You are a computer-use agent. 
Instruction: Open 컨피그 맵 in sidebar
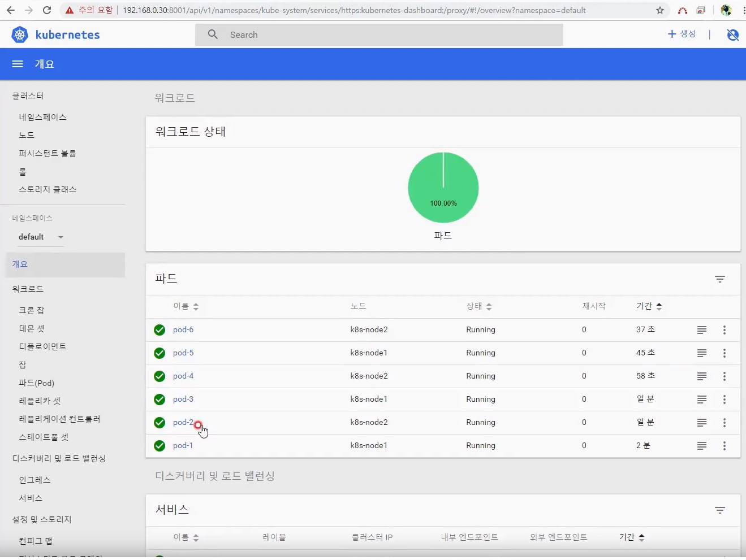pyautogui.click(x=36, y=541)
